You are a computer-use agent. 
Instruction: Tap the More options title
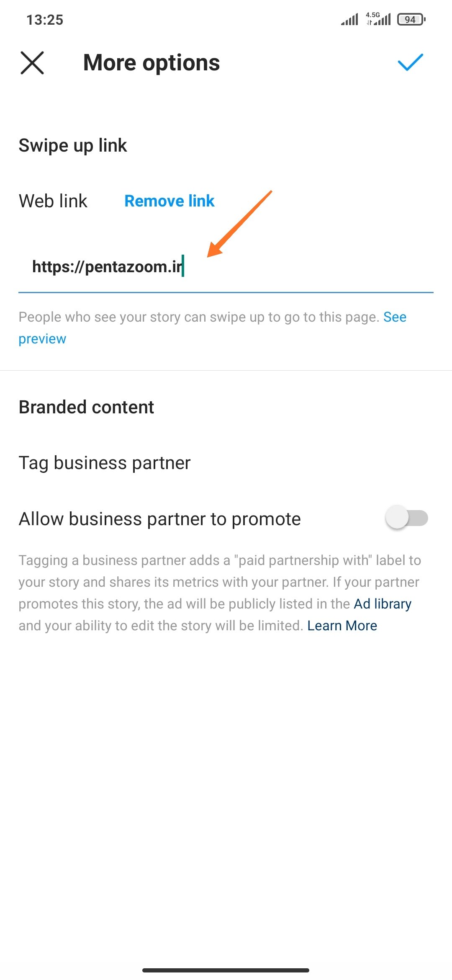click(152, 63)
